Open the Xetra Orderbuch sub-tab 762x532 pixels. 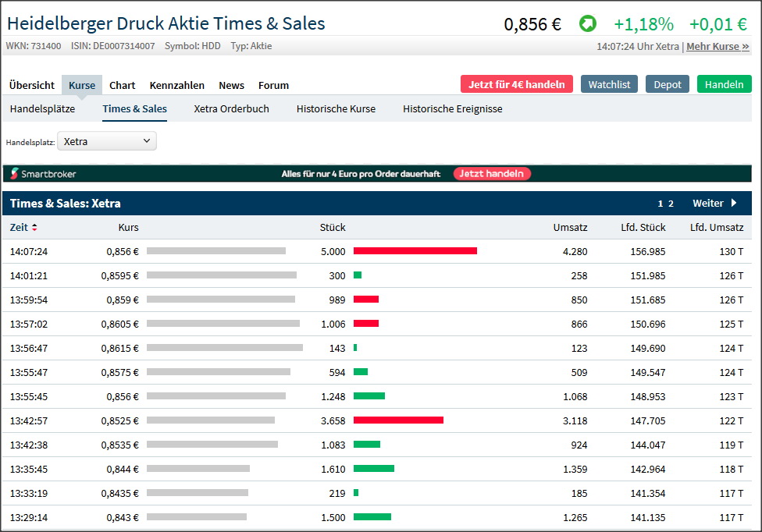(231, 109)
